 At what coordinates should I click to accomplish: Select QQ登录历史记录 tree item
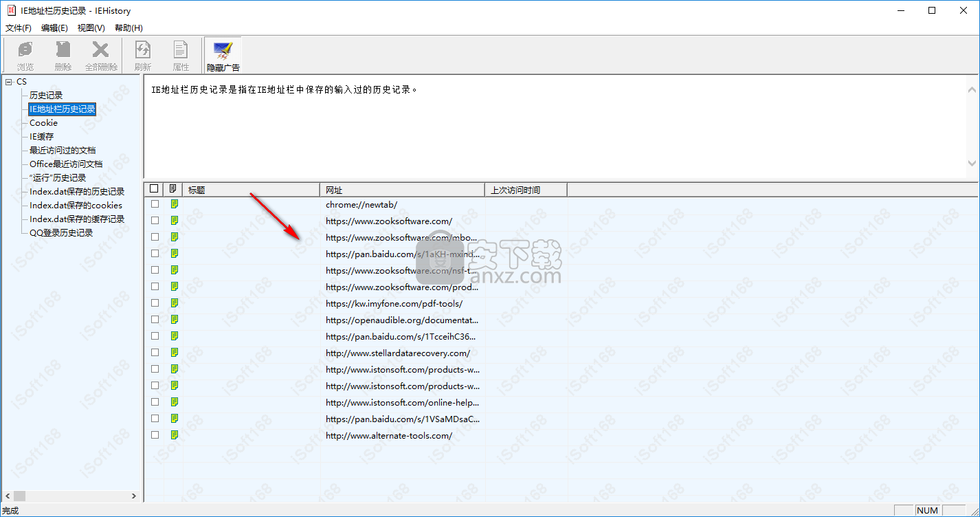tap(61, 233)
